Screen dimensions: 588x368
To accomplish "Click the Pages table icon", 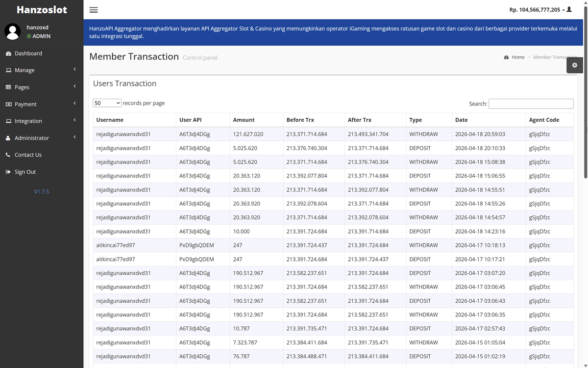I will point(8,87).
